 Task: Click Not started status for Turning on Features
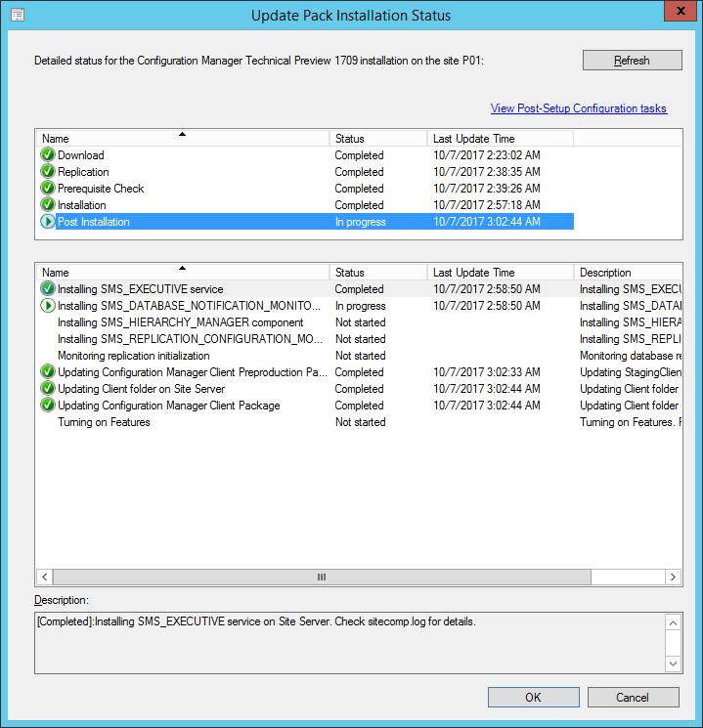pos(361,422)
